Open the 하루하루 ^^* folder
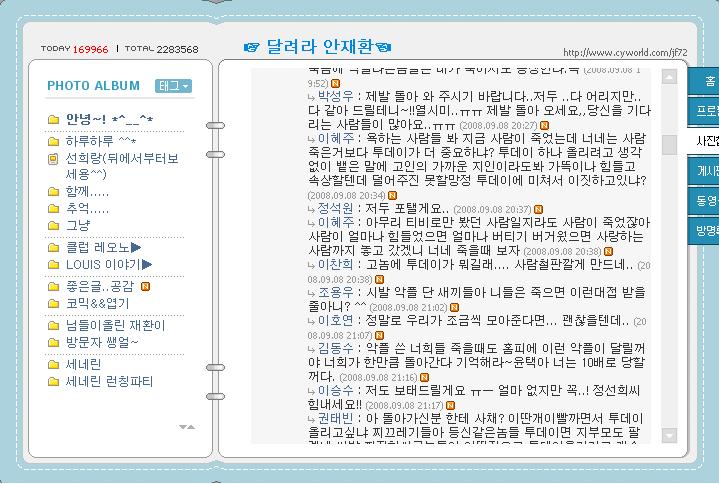The image size is (719, 484). coord(100,140)
